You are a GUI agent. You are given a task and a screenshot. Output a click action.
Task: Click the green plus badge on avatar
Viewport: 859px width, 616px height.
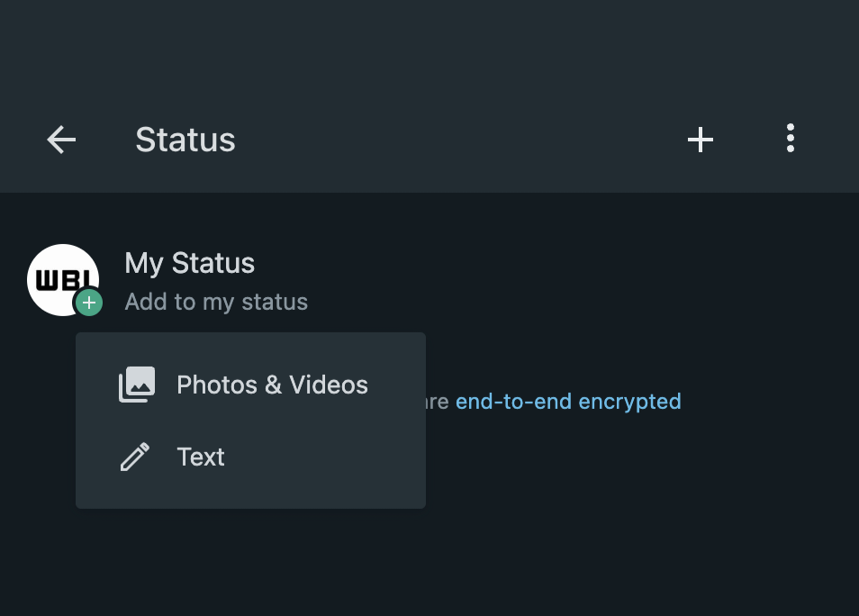pos(88,303)
